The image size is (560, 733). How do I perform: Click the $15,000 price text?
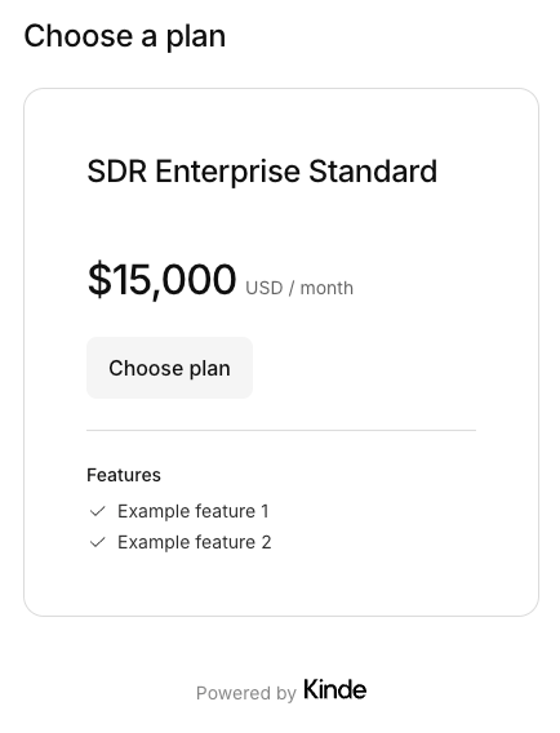[162, 282]
